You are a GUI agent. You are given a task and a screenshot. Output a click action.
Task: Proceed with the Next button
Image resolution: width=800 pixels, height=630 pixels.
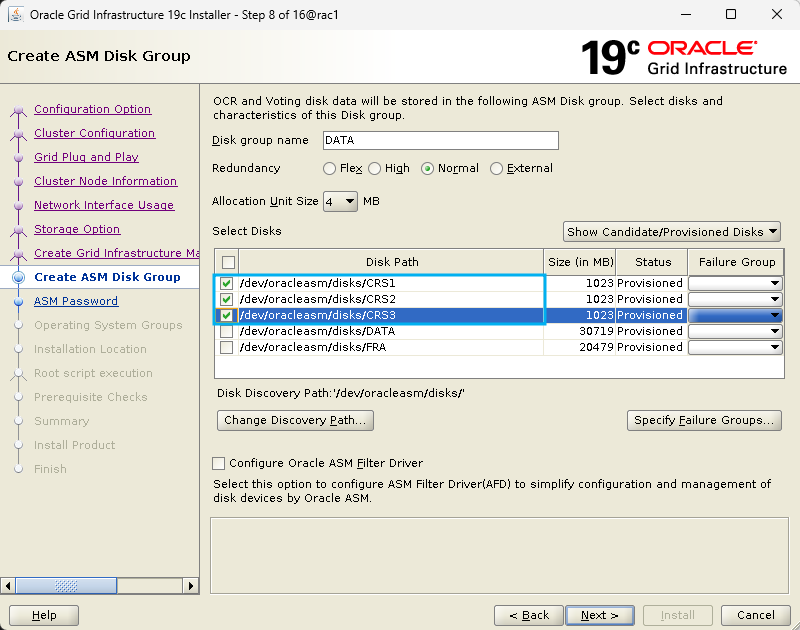[x=600, y=615]
